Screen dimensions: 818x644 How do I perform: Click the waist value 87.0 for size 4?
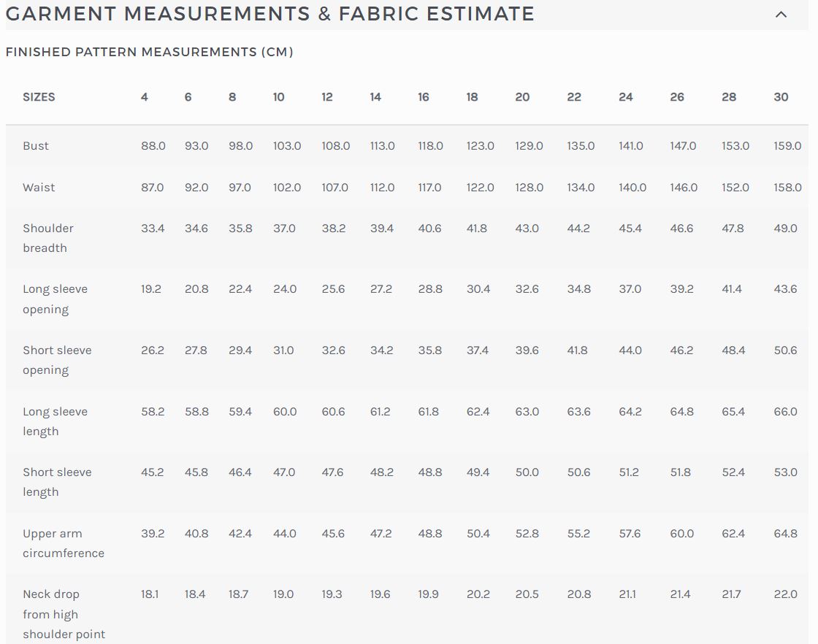[153, 188]
